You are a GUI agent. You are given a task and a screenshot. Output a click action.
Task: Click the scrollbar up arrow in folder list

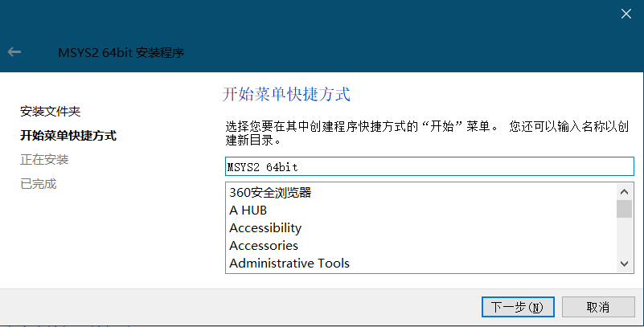[624, 191]
